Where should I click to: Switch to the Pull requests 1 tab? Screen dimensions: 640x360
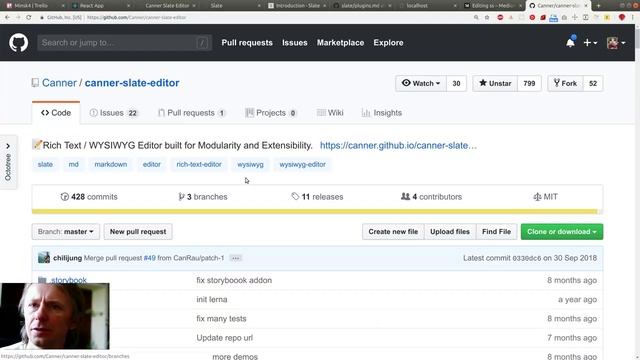click(x=191, y=113)
